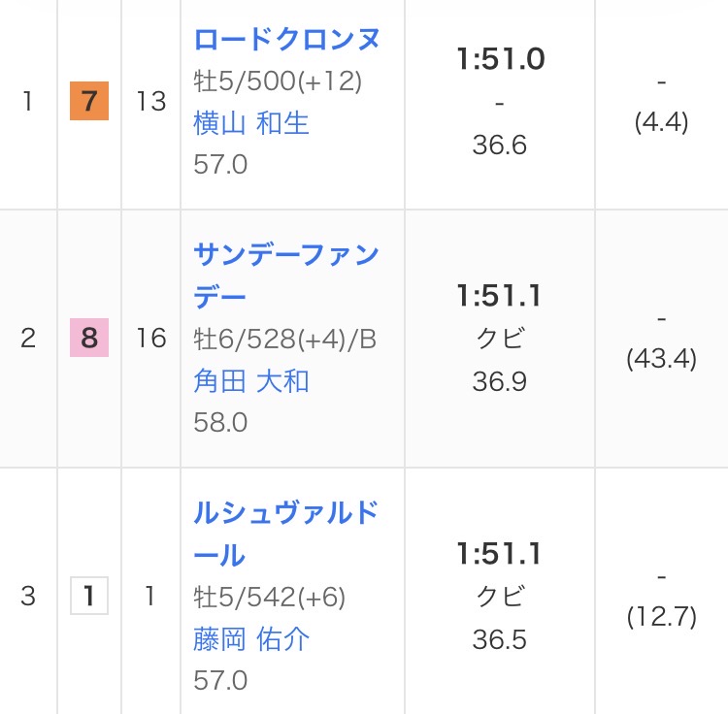Click the odds value (4.4)
Viewport: 728px width, 714px height.
click(x=661, y=123)
